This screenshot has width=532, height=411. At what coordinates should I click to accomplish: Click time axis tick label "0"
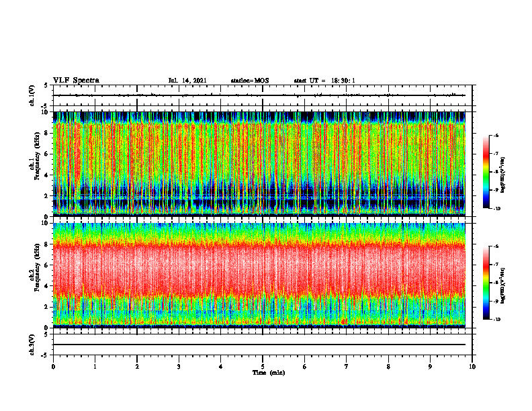click(53, 367)
